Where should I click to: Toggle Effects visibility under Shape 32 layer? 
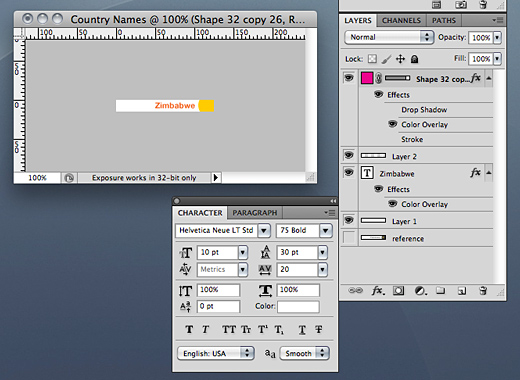tap(378, 94)
